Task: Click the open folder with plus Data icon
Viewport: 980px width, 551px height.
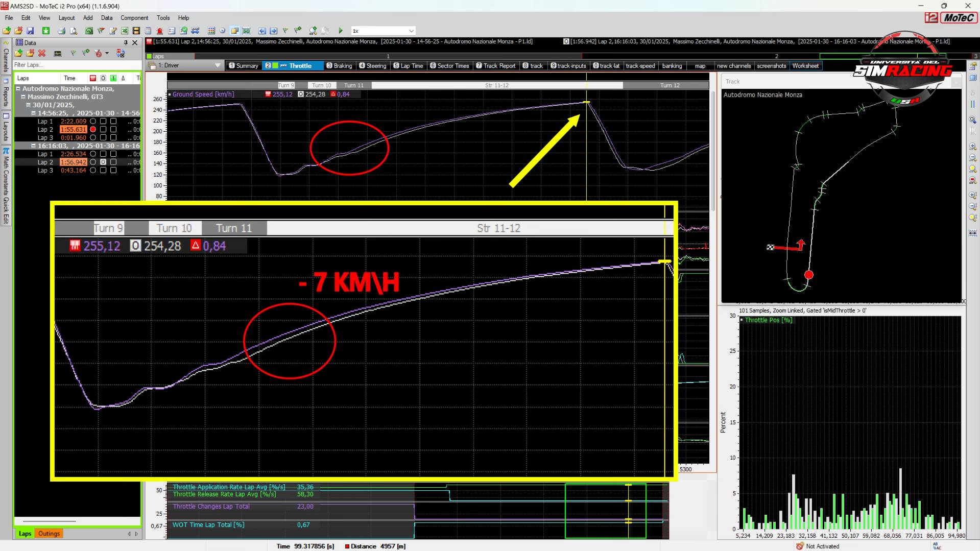Action: [x=19, y=53]
